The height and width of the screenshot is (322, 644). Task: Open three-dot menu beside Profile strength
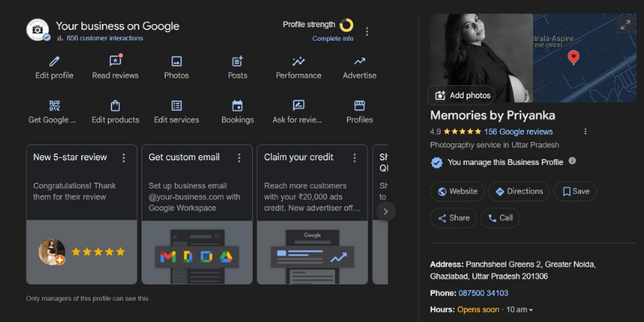pyautogui.click(x=367, y=31)
